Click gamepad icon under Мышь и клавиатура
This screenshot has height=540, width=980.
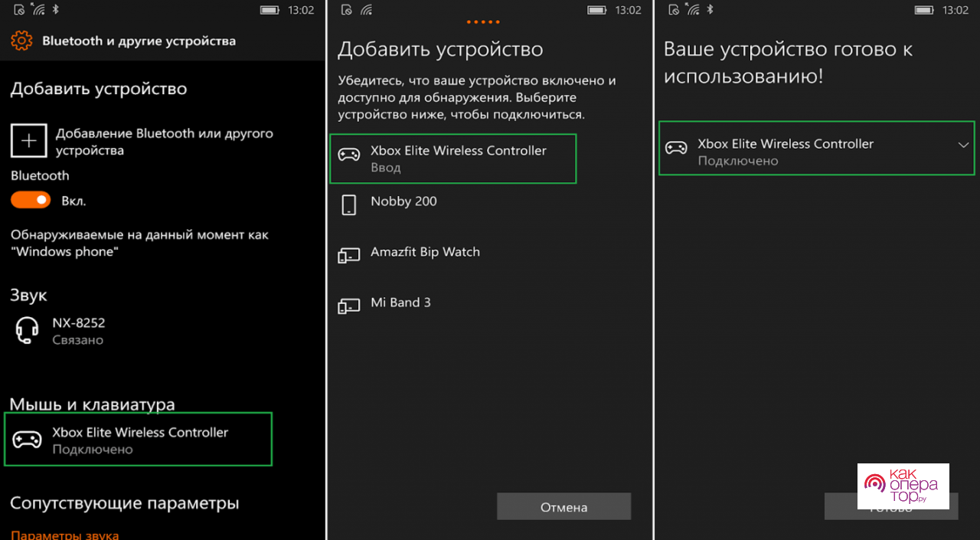pyautogui.click(x=28, y=440)
